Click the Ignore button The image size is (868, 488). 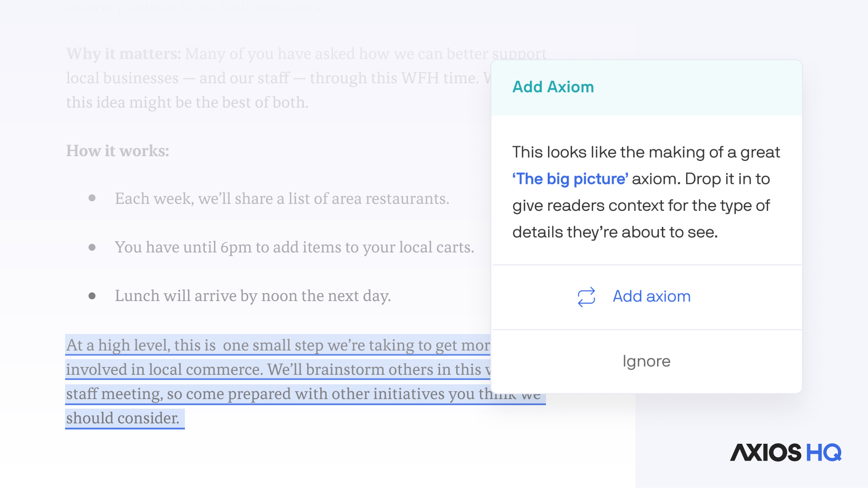coord(646,361)
